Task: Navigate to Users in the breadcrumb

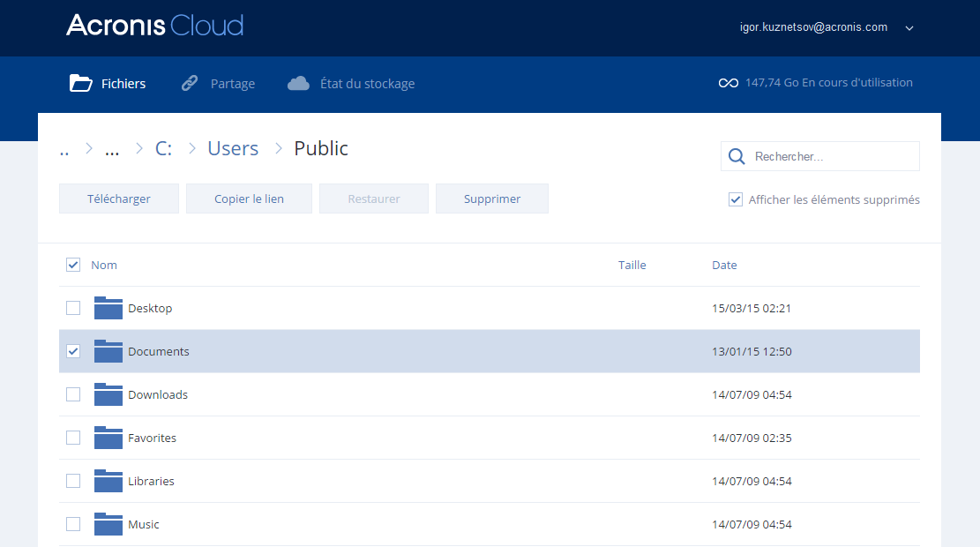Action: [x=233, y=148]
